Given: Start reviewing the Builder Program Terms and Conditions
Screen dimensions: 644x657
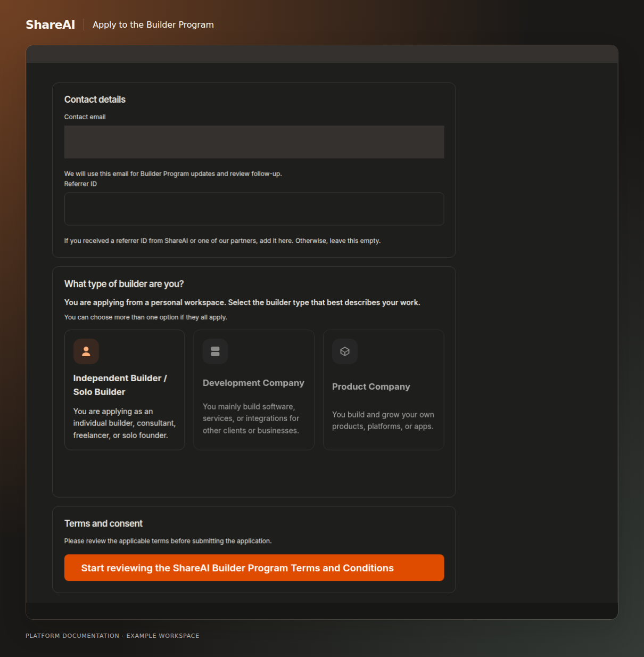Looking at the screenshot, I should [x=254, y=568].
